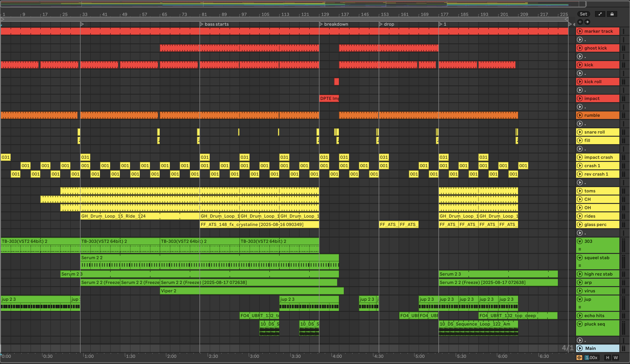Screen dimensions: 630x364
Task: Fold the 303 track disclosure arrow
Action: [580, 241]
